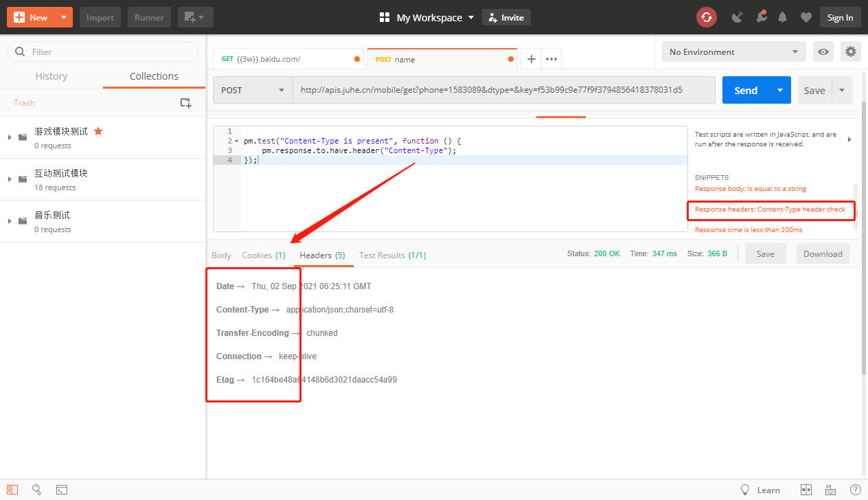Click the new collection icon
Screen dimensions: 868x500
pos(185,103)
